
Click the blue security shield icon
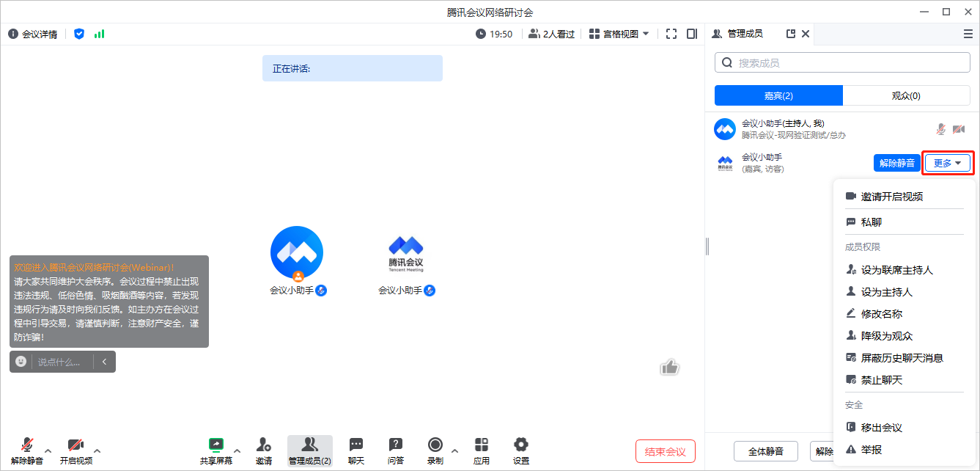(x=79, y=34)
